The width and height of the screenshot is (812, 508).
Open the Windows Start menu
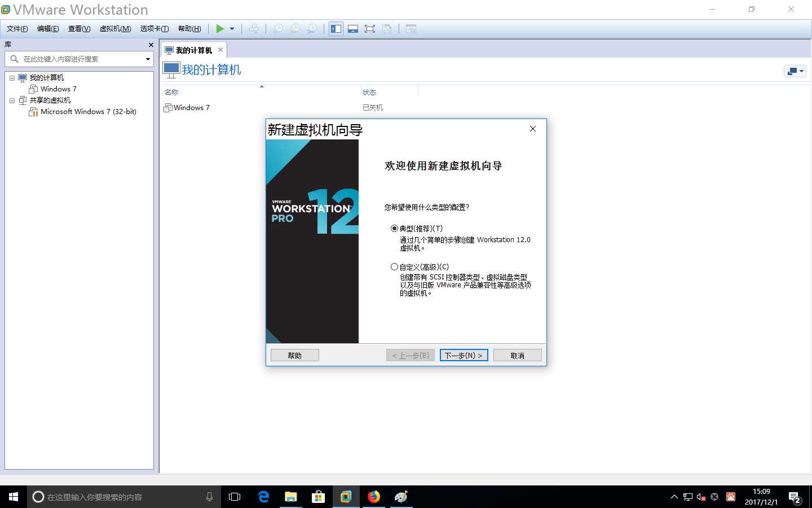click(x=14, y=497)
